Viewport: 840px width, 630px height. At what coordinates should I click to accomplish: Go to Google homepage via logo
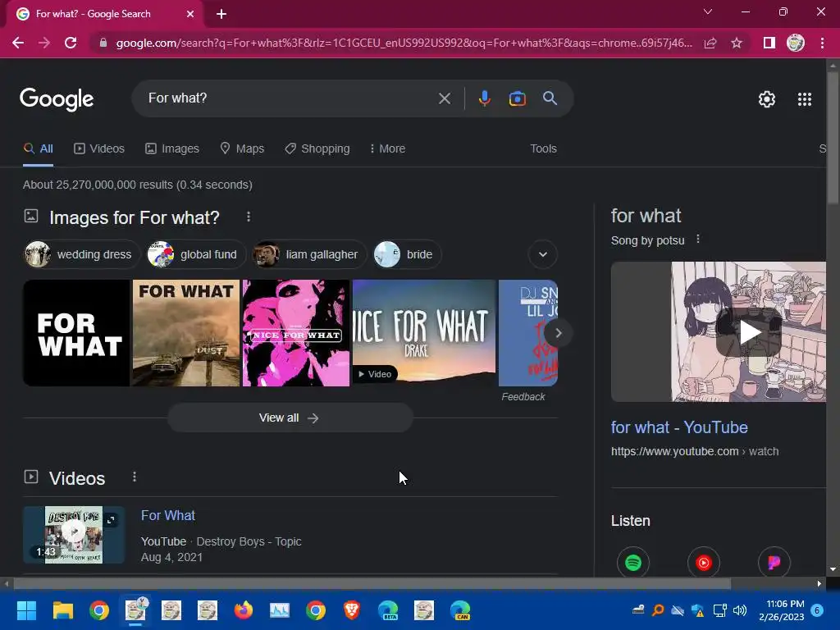tap(57, 99)
